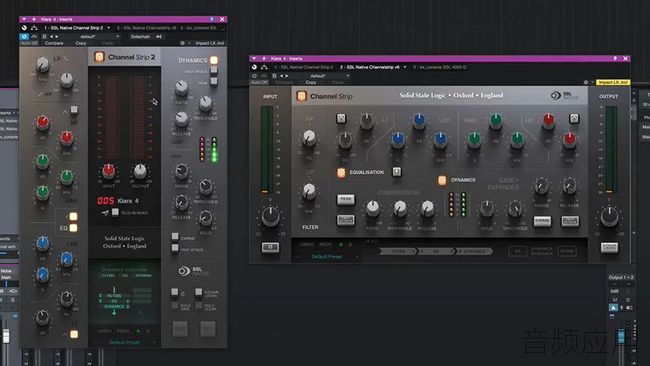Open gear settings in Channelstrip v6 window
The image size is (650, 366).
(586, 82)
